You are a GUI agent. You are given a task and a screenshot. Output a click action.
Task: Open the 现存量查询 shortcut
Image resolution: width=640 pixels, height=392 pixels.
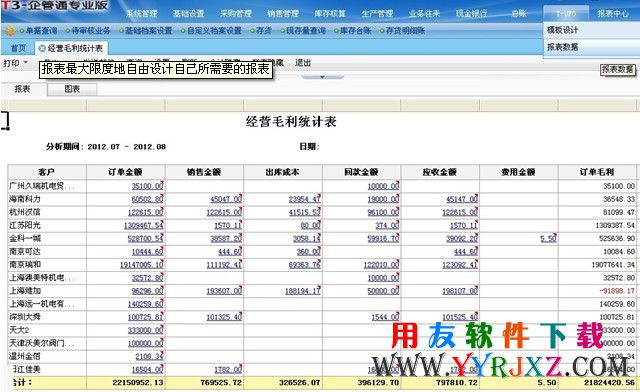pyautogui.click(x=306, y=31)
